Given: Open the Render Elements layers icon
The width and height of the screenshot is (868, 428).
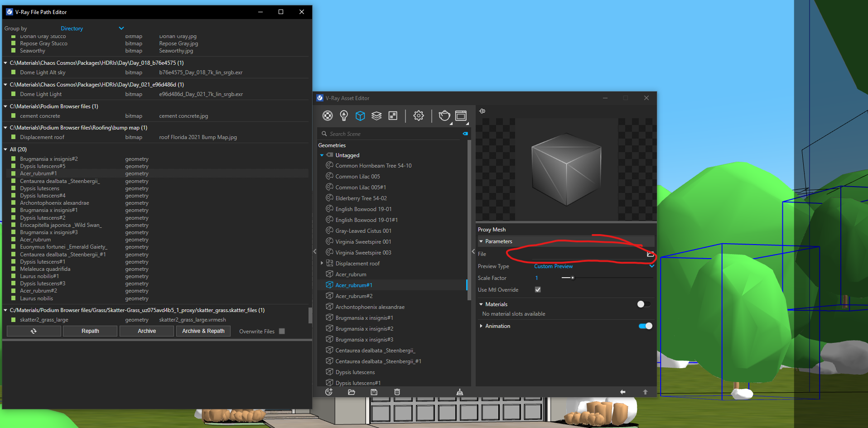Looking at the screenshot, I should pyautogui.click(x=376, y=116).
